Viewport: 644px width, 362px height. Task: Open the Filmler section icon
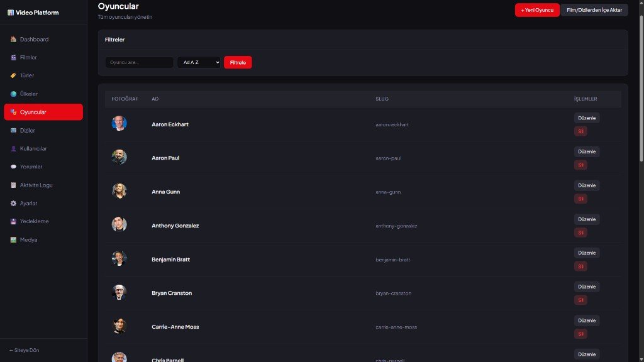(13, 57)
